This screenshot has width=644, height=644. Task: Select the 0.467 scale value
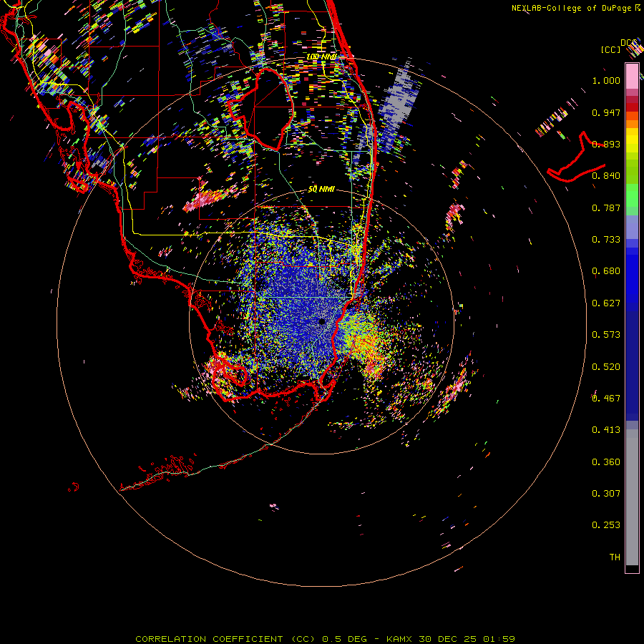click(x=606, y=399)
